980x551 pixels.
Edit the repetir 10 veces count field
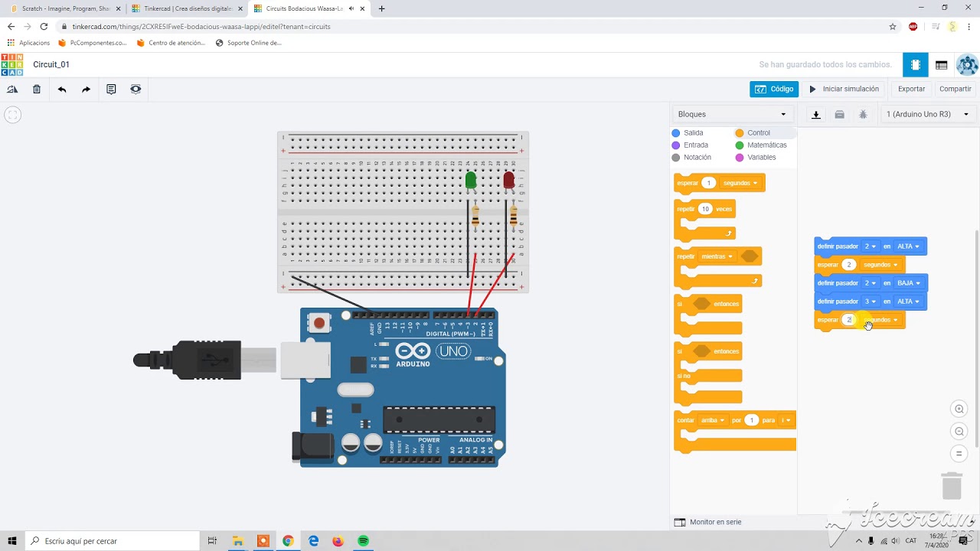(x=705, y=209)
